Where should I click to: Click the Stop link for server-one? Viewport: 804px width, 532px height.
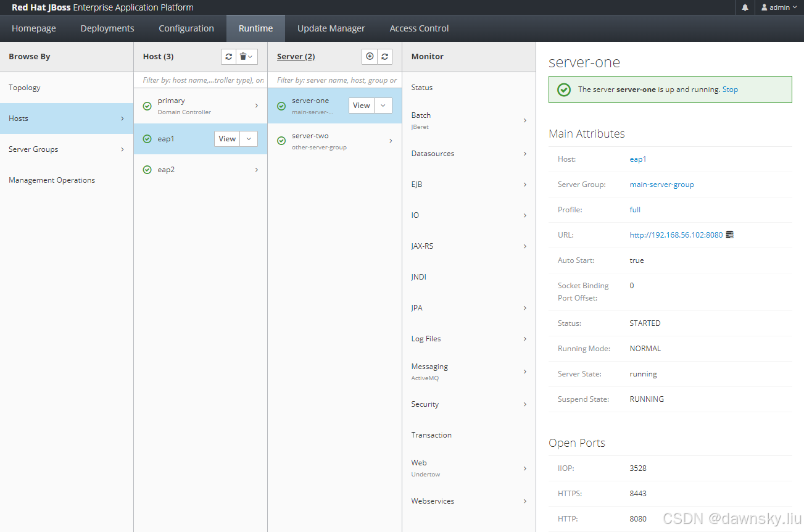[x=730, y=89]
